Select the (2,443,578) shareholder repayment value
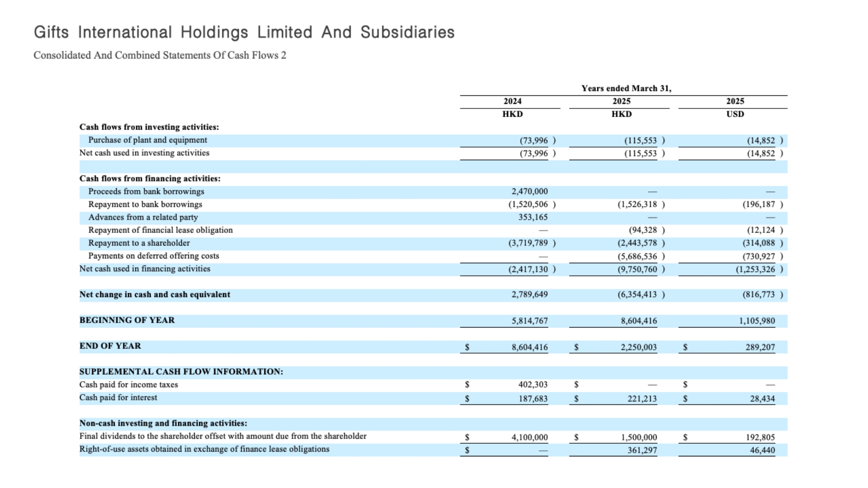The height and width of the screenshot is (488, 868). (x=641, y=243)
